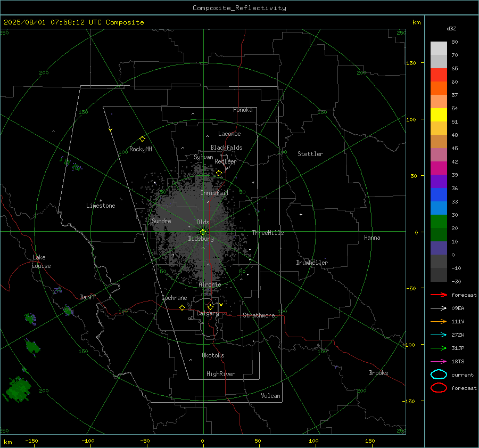Click the Banff label
Viewport: 479px width, 448px height.
[88, 297]
